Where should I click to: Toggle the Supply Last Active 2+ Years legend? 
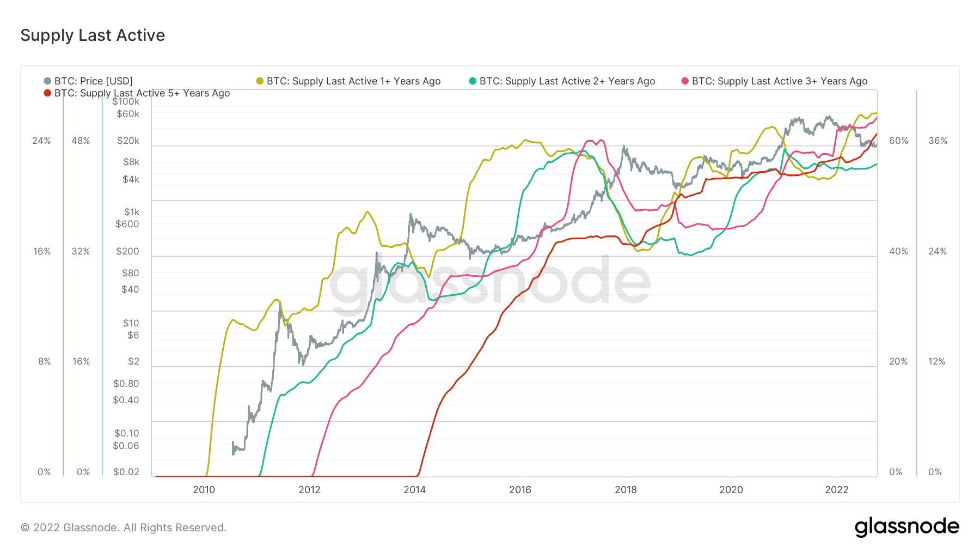(567, 81)
